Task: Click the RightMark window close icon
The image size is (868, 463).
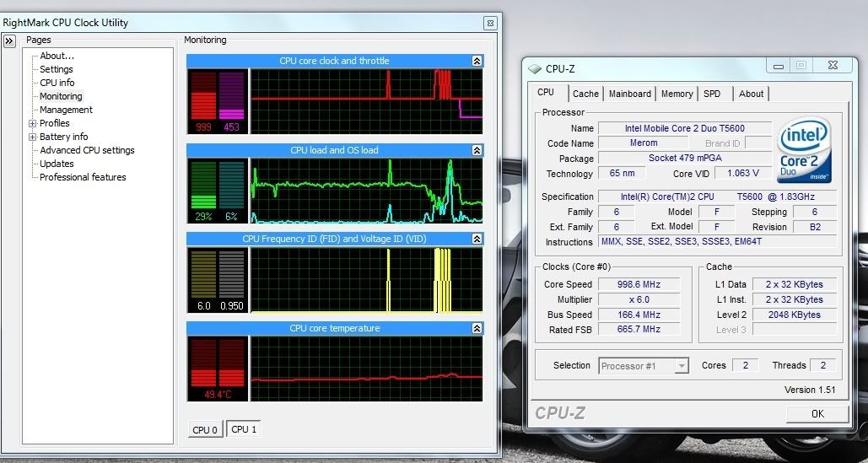Action: 489,24
